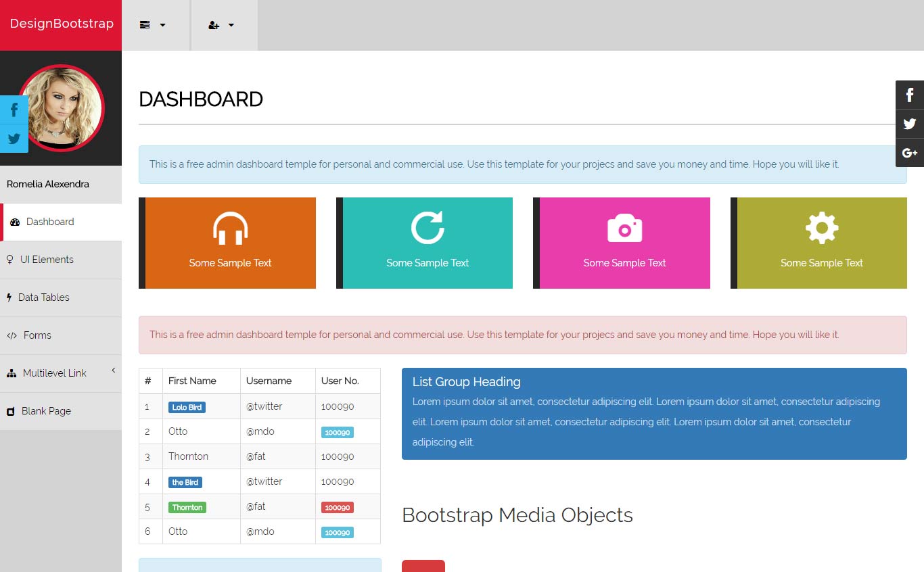Click the Dashboard gauge icon in sidebar
Image resolution: width=924 pixels, height=572 pixels.
[x=15, y=222]
